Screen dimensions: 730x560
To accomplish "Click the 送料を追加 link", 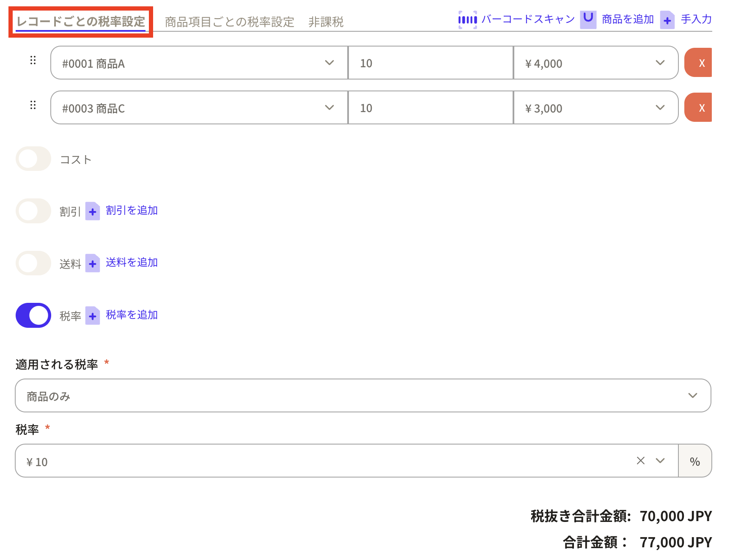I will click(132, 263).
